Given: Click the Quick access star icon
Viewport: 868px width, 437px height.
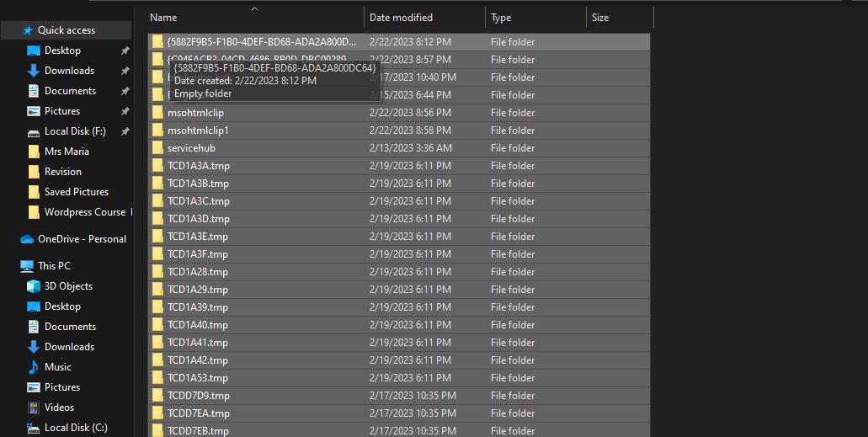Looking at the screenshot, I should point(28,30).
